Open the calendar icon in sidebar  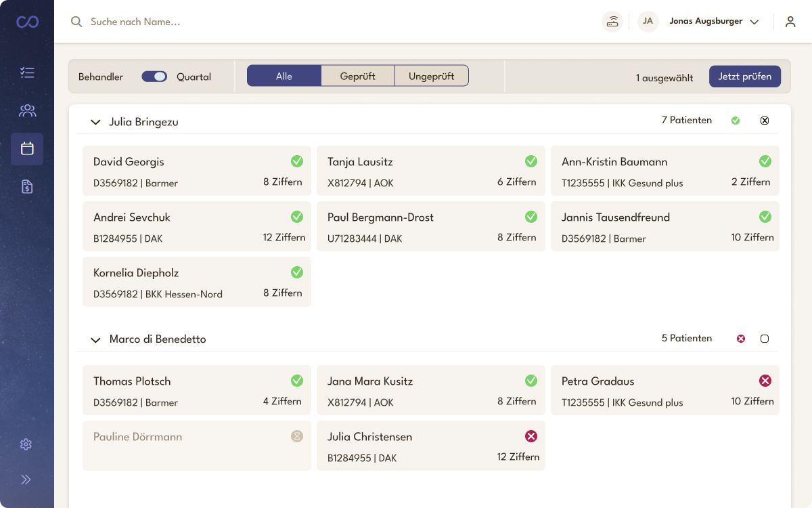[27, 148]
